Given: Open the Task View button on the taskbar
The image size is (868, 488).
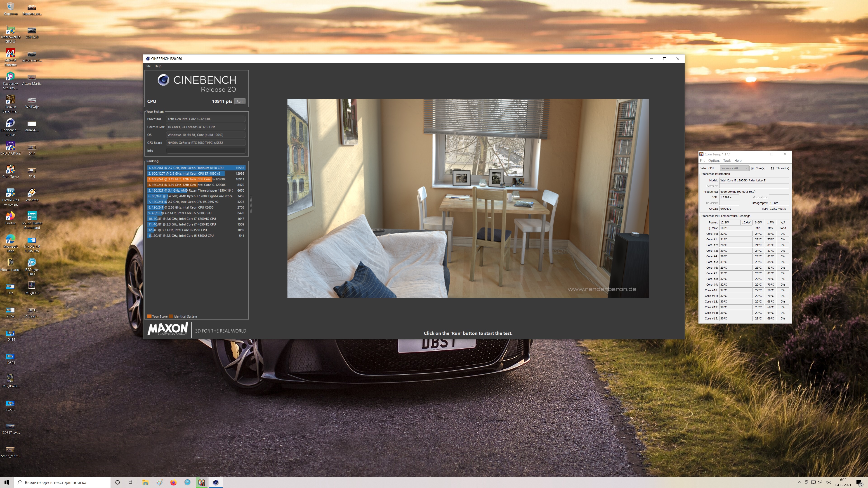Looking at the screenshot, I should tap(131, 482).
